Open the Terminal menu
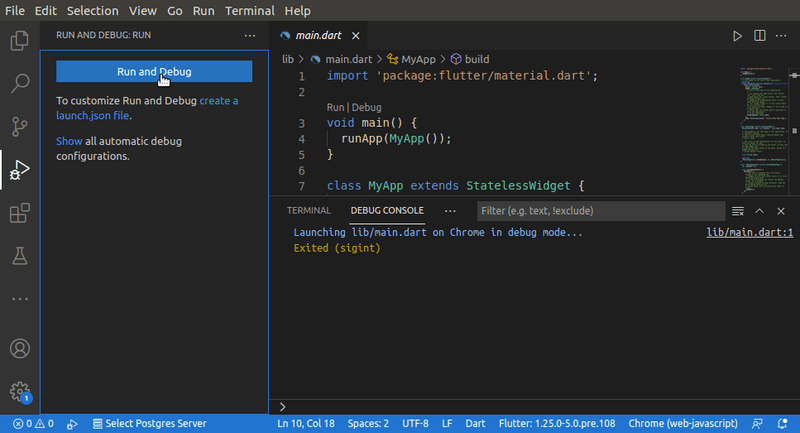This screenshot has width=800, height=433. [x=248, y=10]
